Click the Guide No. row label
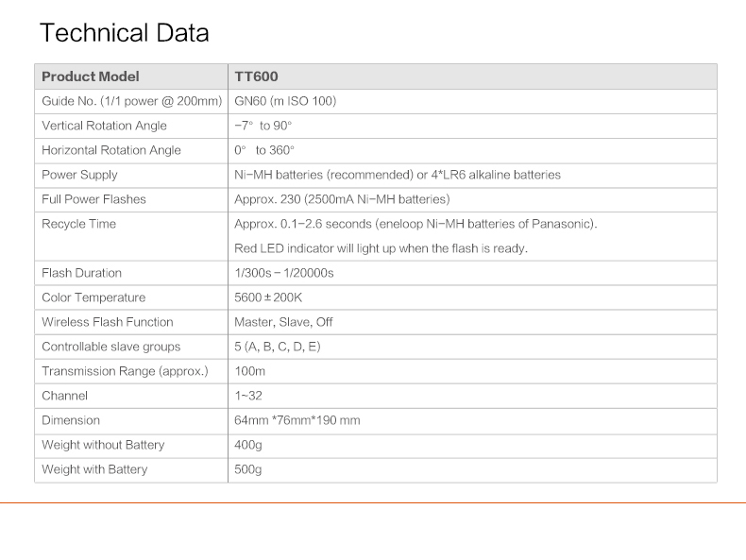Viewport: 746px width, 560px height. click(131, 101)
